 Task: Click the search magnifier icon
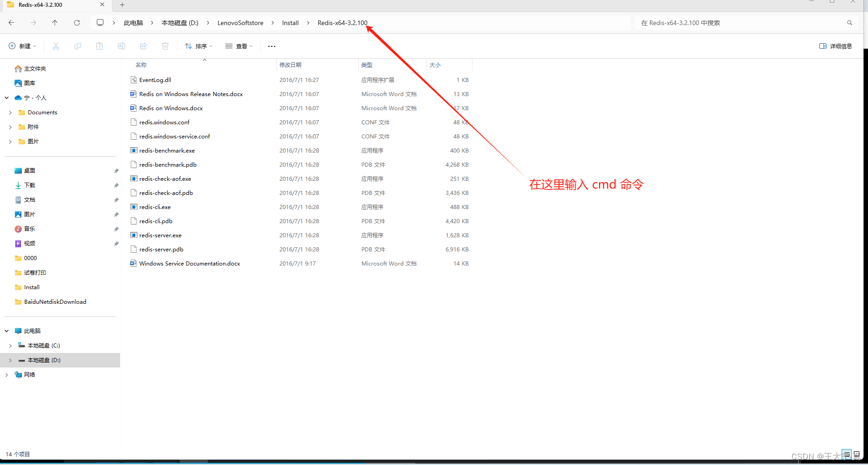tap(849, 23)
